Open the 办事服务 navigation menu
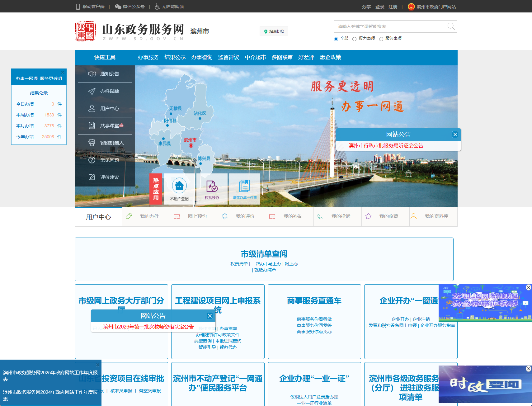The image size is (532, 406). tap(148, 57)
